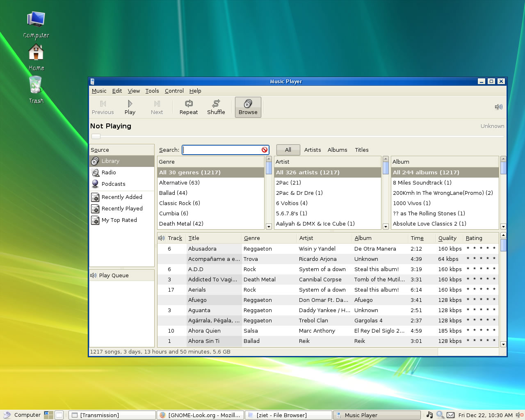Select artist 2Pac (21)
Viewport: 525px width, 420px height.
328,183
